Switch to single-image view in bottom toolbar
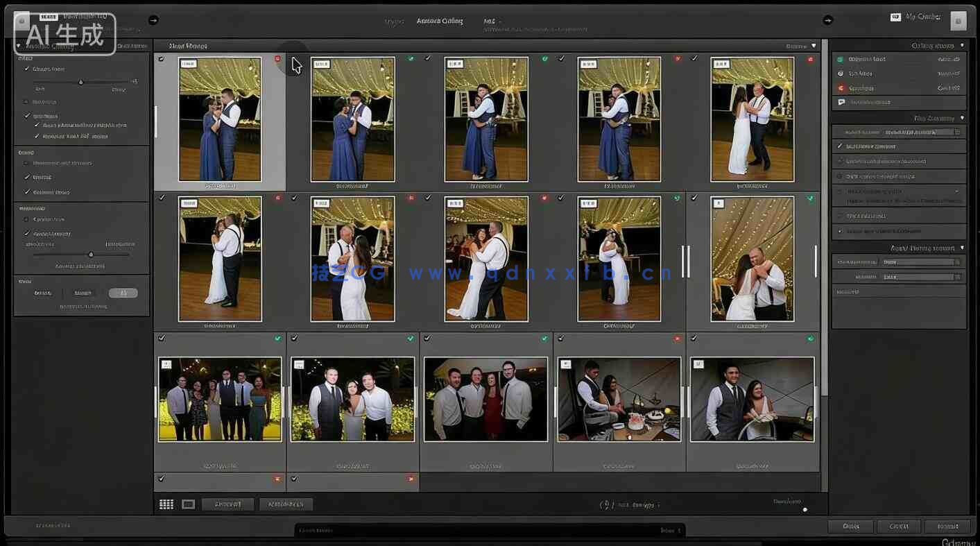Image resolution: width=980 pixels, height=546 pixels. pos(188,504)
